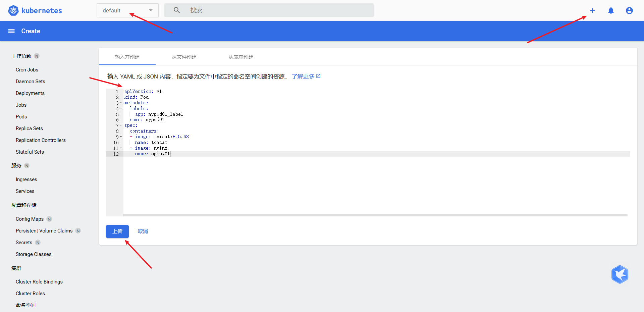Open Persistent Volume Claims
The height and width of the screenshot is (312, 644).
pyautogui.click(x=44, y=231)
